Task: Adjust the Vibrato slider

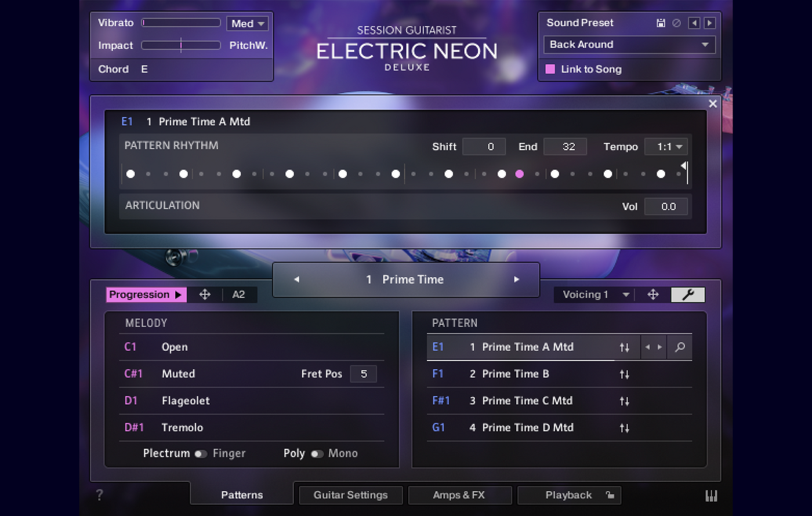Action: point(181,23)
